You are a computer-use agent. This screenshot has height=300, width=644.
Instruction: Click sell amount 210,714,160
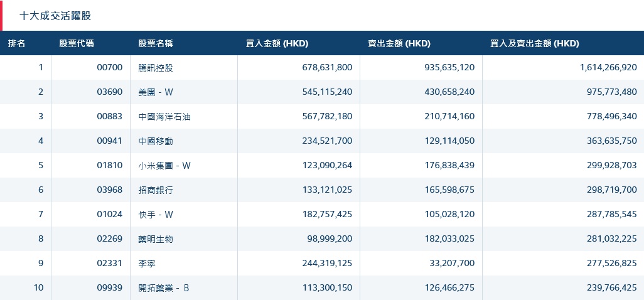pos(449,117)
